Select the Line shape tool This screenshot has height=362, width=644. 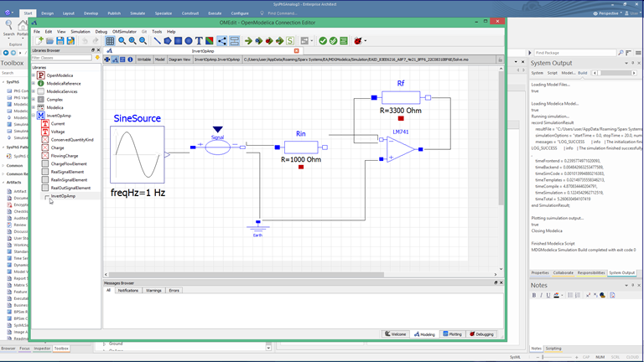157,40
